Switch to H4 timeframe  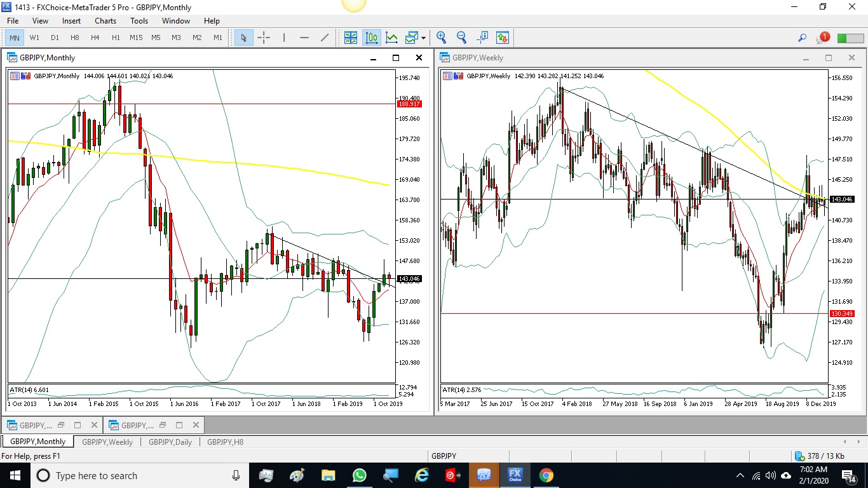(x=95, y=38)
